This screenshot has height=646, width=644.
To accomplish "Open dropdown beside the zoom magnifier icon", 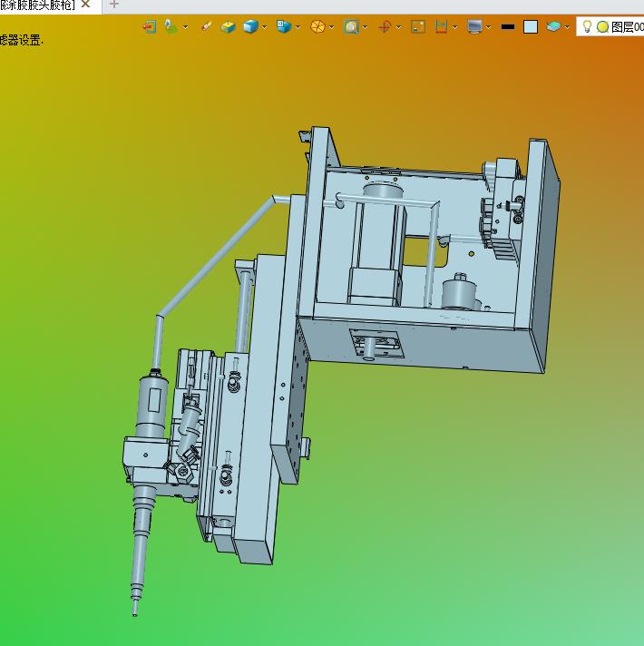I will pyautogui.click(x=366, y=27).
